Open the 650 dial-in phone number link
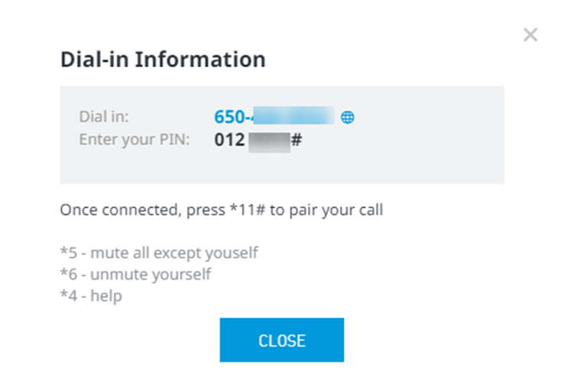Viewport: 564px width, 392px height. pyautogui.click(x=274, y=116)
